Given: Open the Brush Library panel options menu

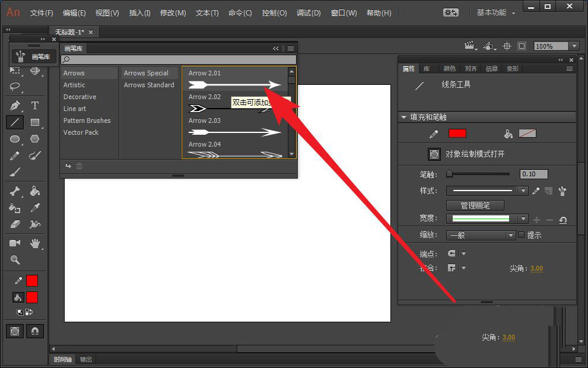Looking at the screenshot, I should pos(291,49).
